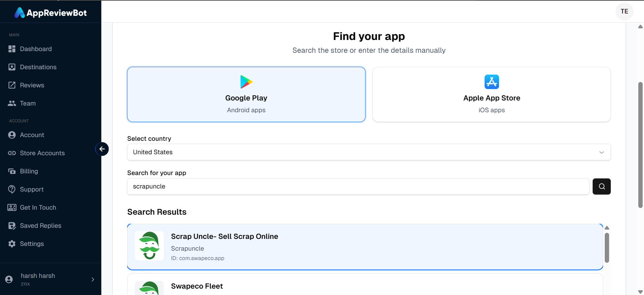Click the Dashboard grid icon
Screen dimensions: 644x295
[12, 49]
